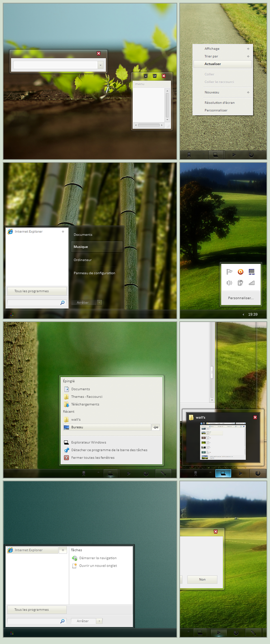Click the wall's window preview thumbnail

click(223, 441)
